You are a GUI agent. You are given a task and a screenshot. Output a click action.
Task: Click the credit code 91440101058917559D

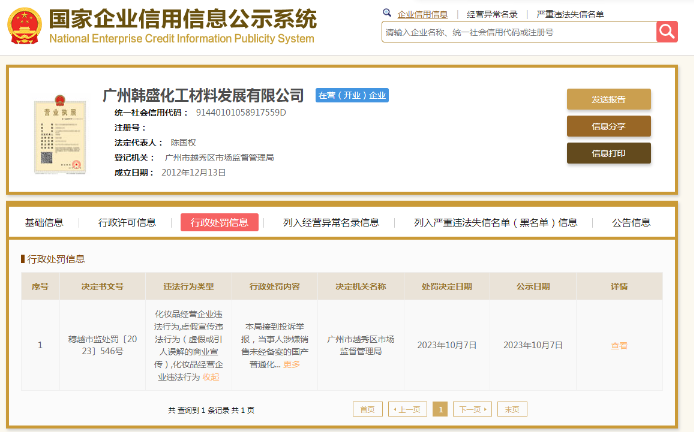coord(241,112)
